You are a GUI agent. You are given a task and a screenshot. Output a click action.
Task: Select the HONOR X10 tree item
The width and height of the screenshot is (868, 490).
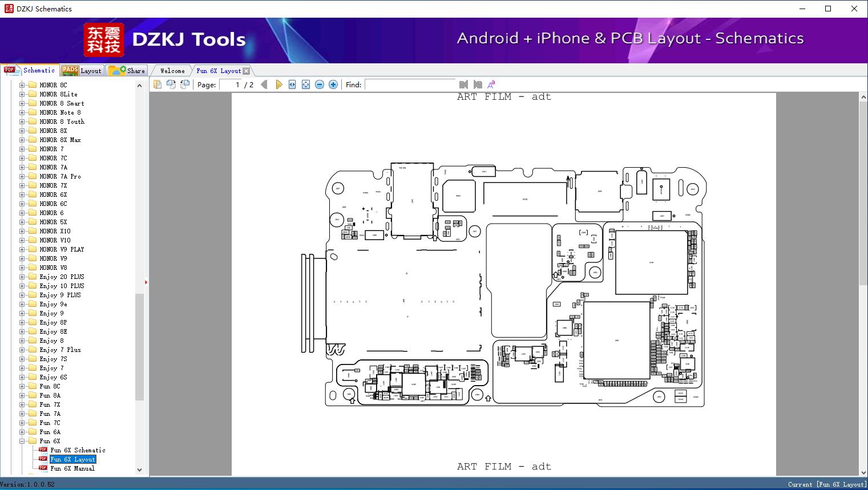click(55, 231)
